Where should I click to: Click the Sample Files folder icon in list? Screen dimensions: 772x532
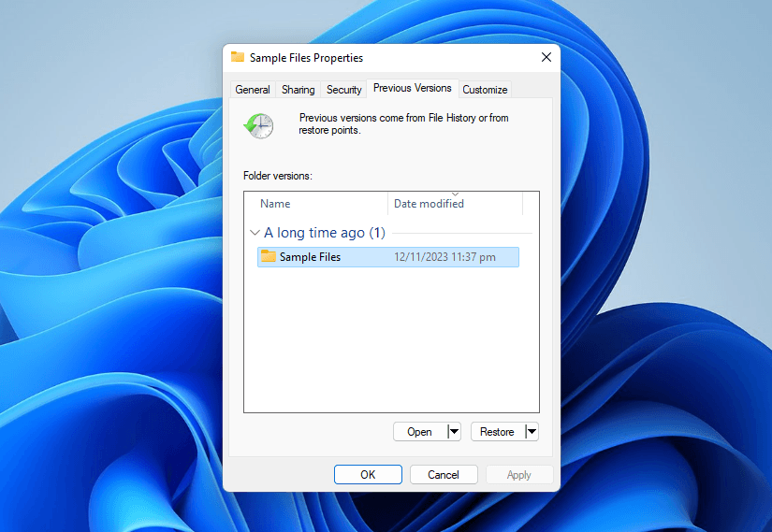[269, 256]
